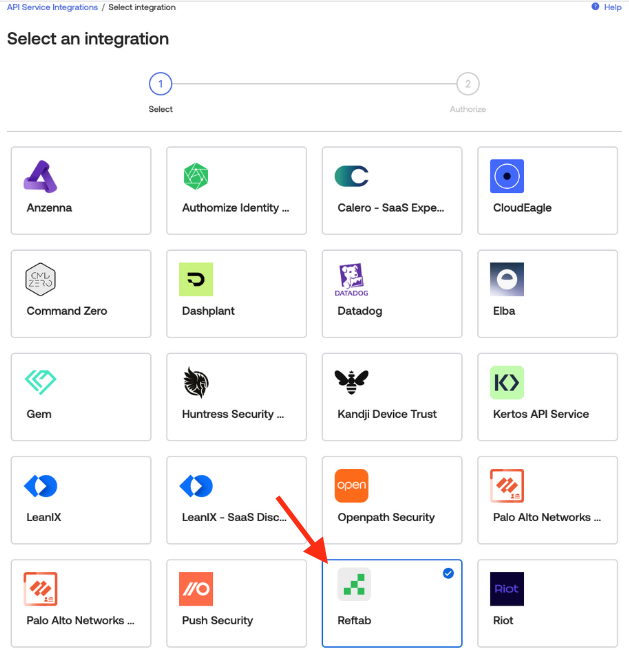Image resolution: width=629 pixels, height=650 pixels.
Task: Select the Dashplant lime green icon
Action: point(196,280)
